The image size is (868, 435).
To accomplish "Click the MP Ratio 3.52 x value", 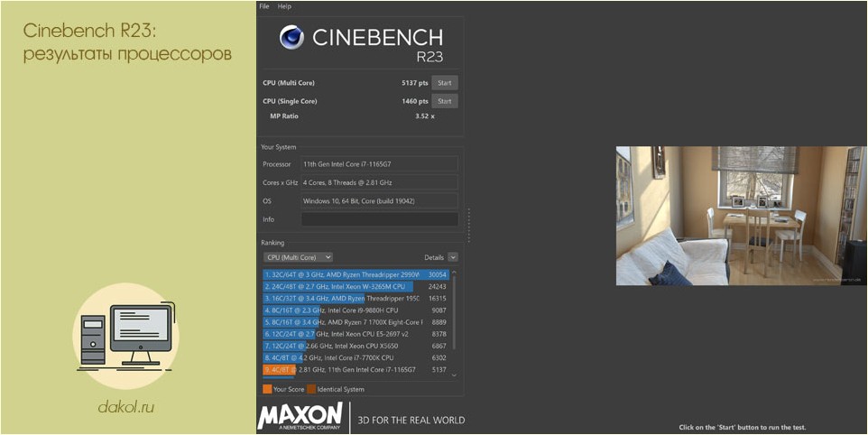I will pyautogui.click(x=425, y=116).
